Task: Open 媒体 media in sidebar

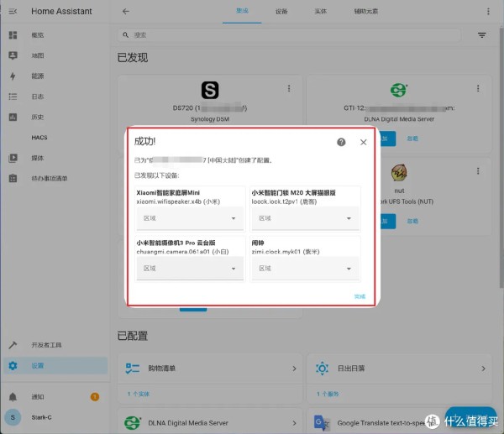Action: pyautogui.click(x=38, y=157)
